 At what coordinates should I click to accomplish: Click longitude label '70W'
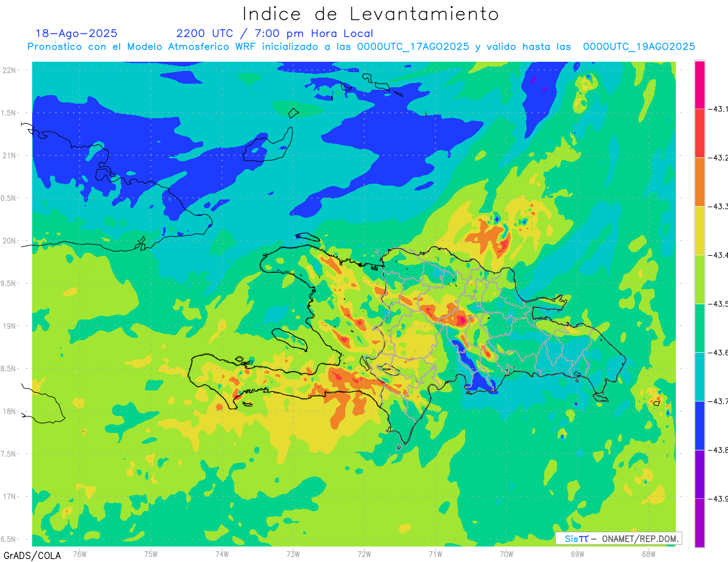(x=506, y=554)
